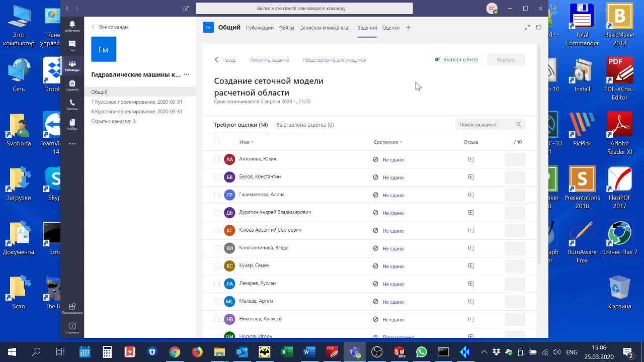Open Apps store in Teams sidebar
The height and width of the screenshot is (362, 644).
tap(72, 308)
